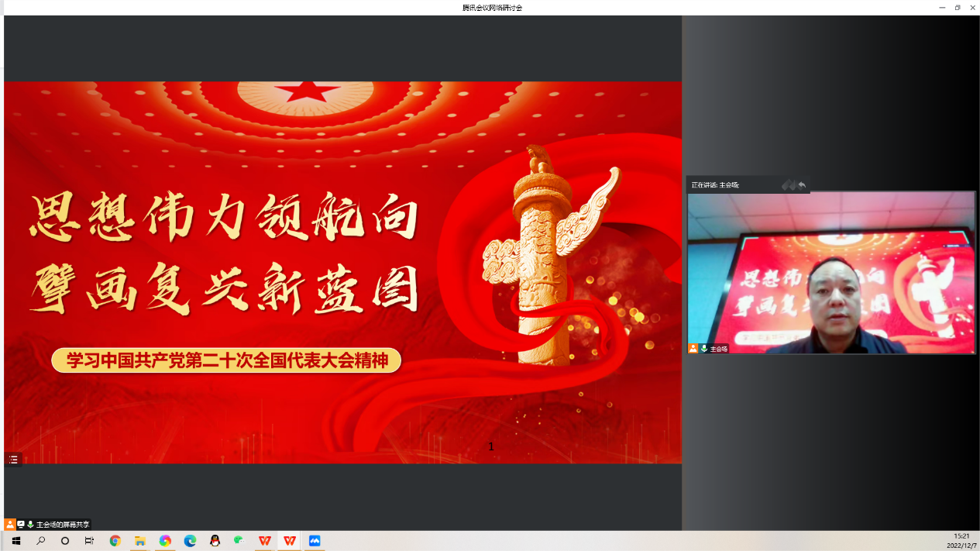The image size is (980, 551).
Task: Open the Windows Start menu
Action: pos(15,541)
